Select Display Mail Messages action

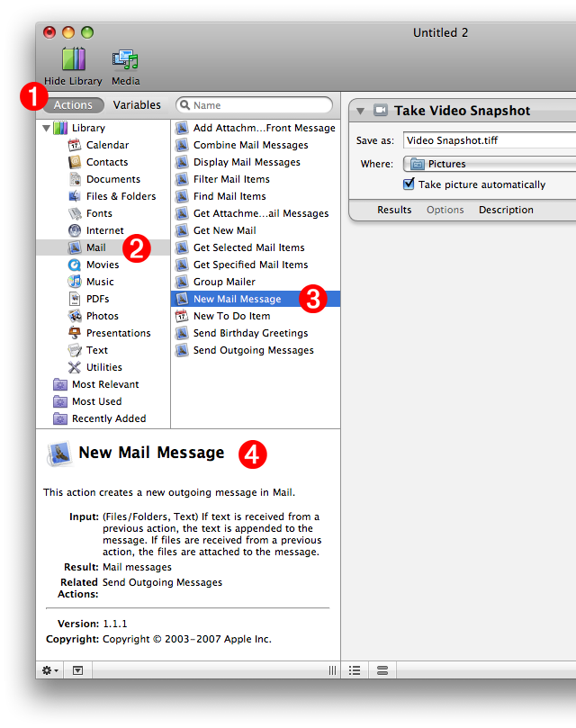[x=256, y=162]
